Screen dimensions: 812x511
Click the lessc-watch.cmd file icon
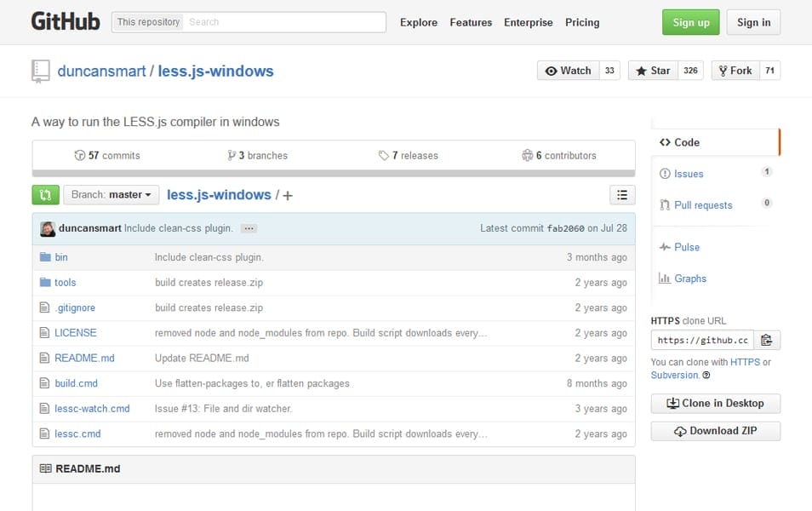(45, 409)
